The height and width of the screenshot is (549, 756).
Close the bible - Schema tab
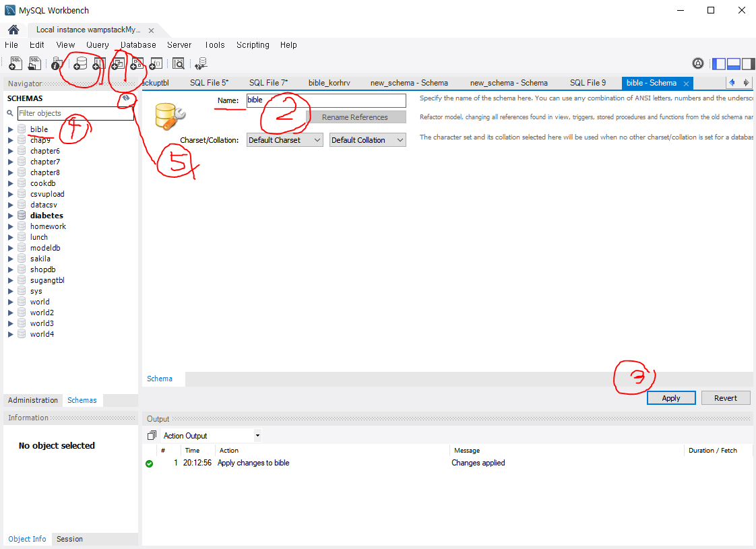pyautogui.click(x=686, y=84)
